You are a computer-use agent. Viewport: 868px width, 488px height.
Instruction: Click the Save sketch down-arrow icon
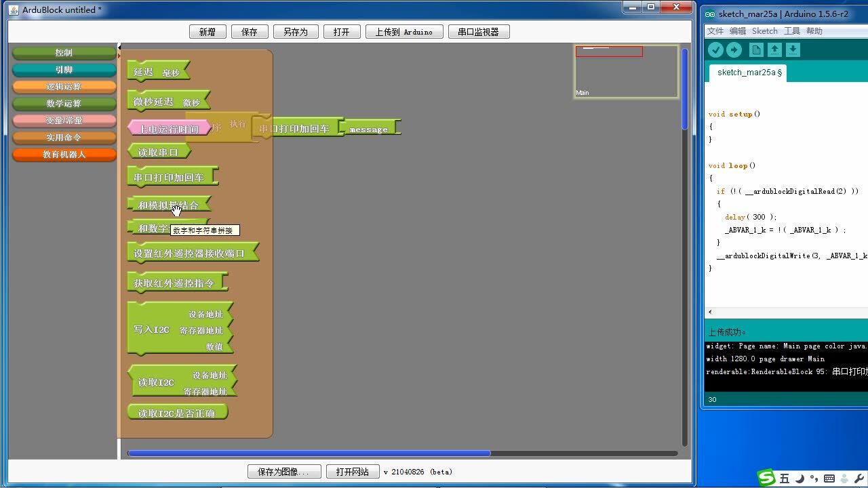coord(793,49)
